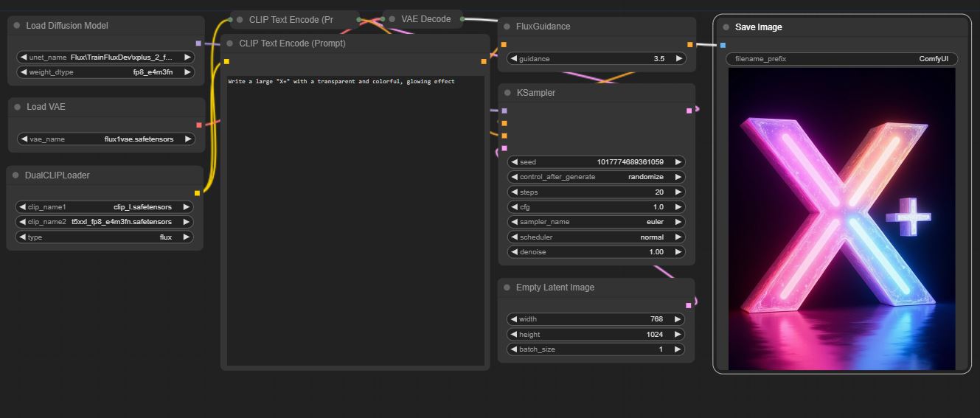Click next arrow on clip_name1
This screenshot has height=418, width=980.
click(187, 207)
